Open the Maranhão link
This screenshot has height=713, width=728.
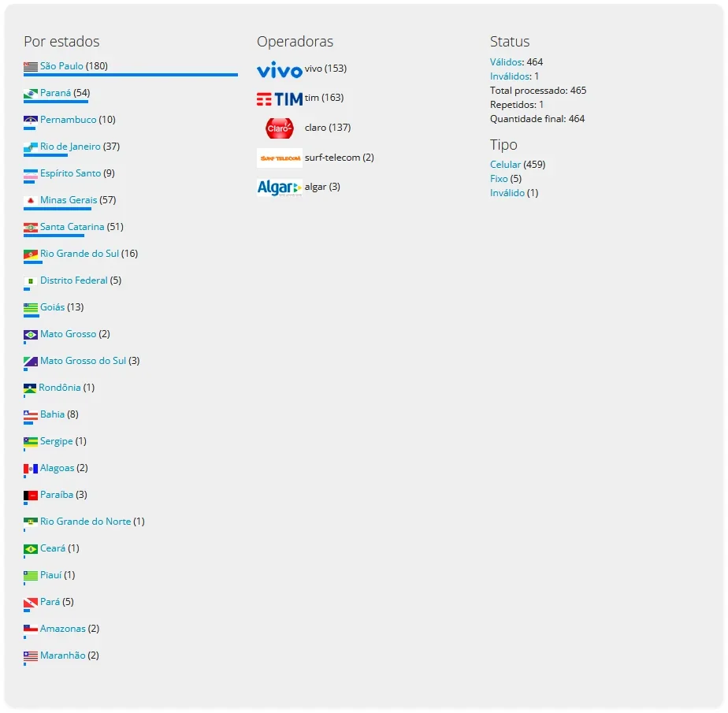click(63, 655)
